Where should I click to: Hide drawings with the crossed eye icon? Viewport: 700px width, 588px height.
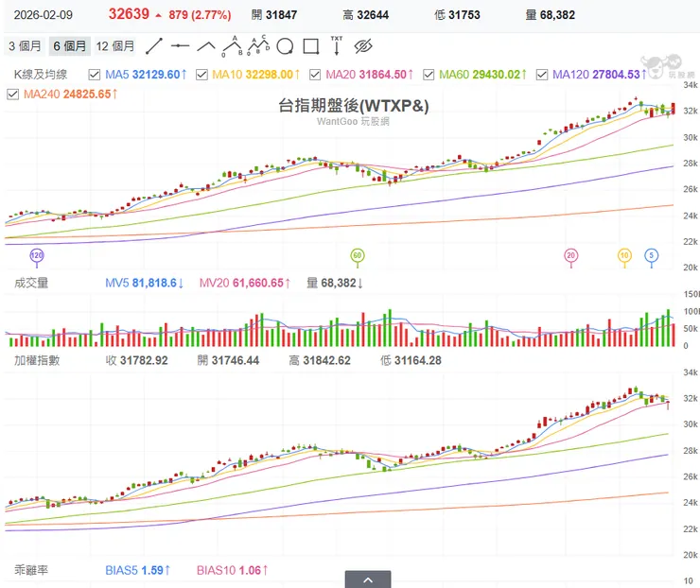coord(363,46)
